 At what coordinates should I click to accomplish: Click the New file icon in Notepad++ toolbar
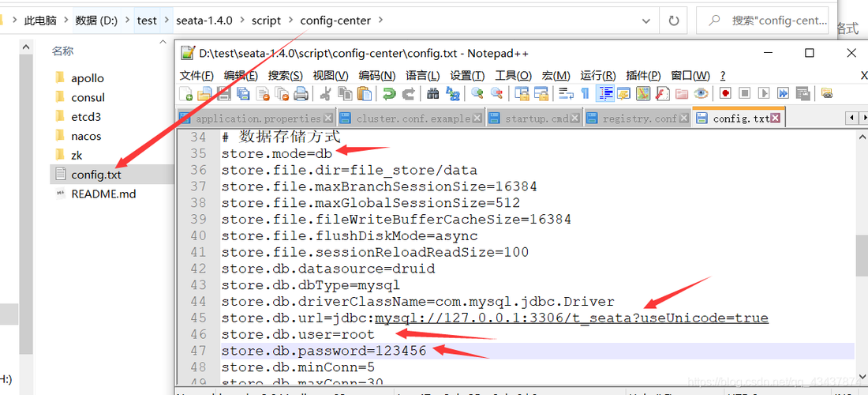pos(186,94)
